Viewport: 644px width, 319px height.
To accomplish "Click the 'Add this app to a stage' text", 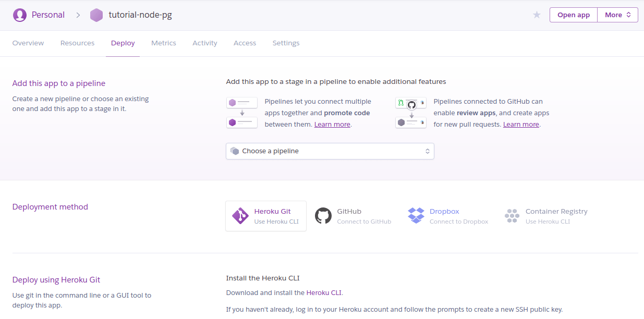I will [336, 82].
